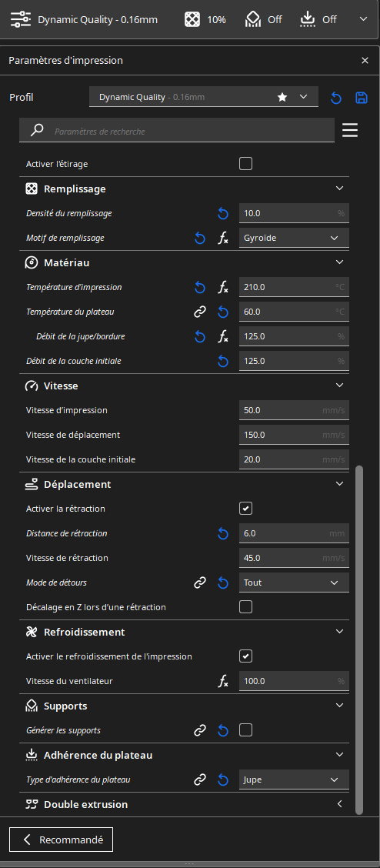Click the search magnifier icon
Image resolution: width=380 pixels, height=868 pixels.
[x=37, y=131]
